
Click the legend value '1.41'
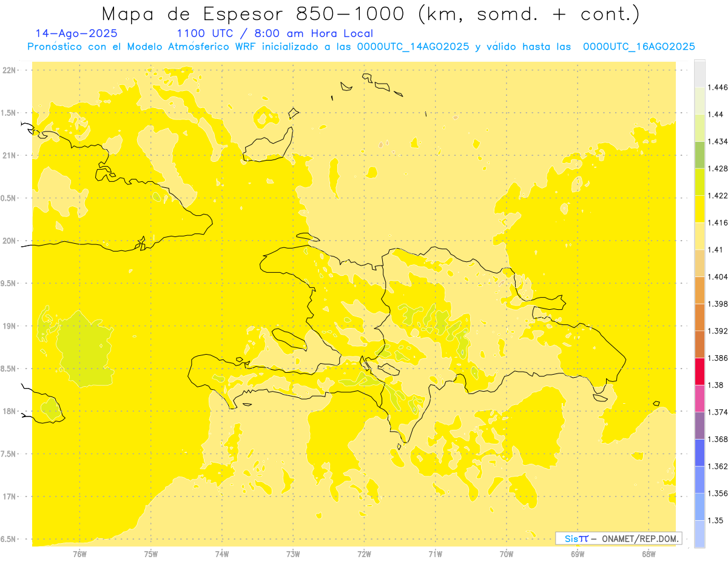(716, 250)
